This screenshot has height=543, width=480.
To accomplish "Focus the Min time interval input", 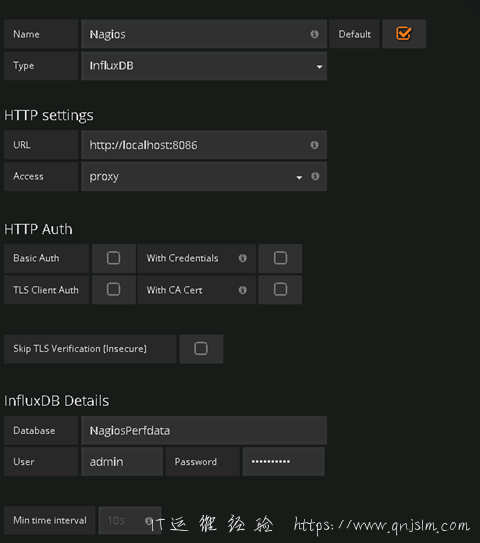I will point(130,520).
